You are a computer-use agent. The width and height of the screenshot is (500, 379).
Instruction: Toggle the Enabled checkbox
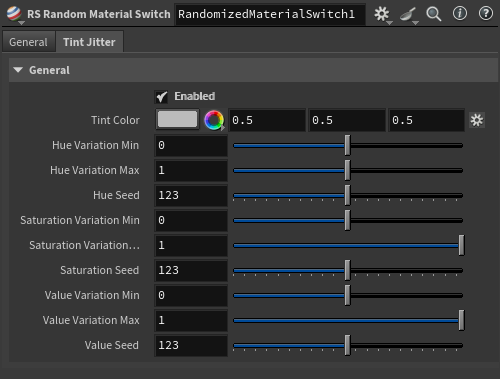[162, 97]
